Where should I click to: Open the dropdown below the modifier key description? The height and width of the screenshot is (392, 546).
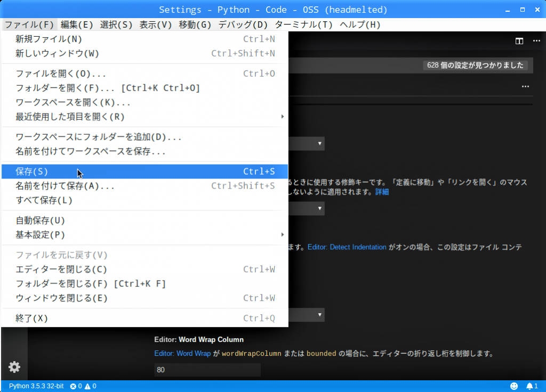pos(320,208)
